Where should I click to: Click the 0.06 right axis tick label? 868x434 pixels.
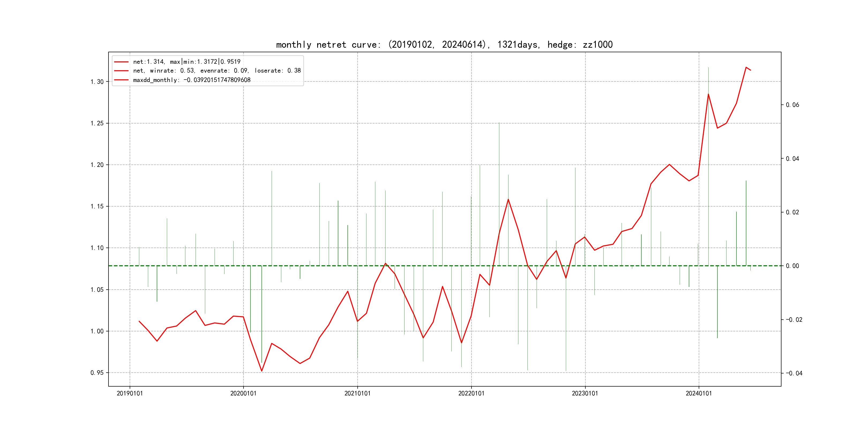point(792,105)
